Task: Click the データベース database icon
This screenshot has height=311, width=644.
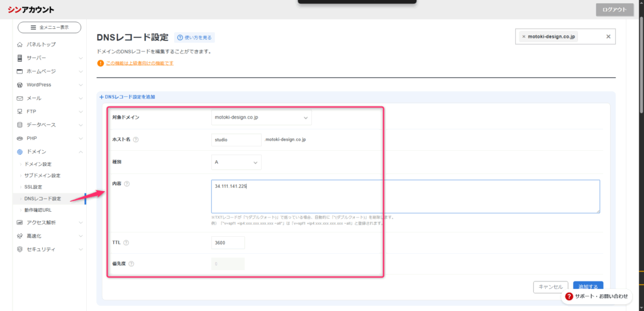Action: (19, 125)
